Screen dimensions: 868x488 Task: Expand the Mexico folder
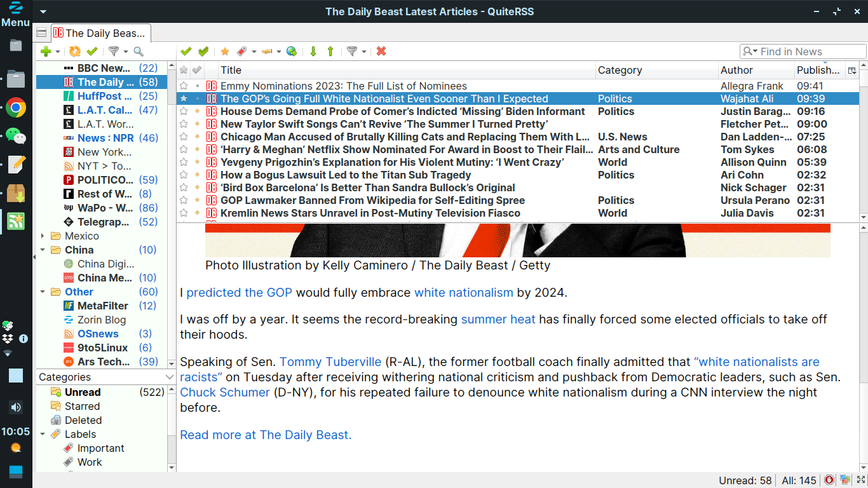click(x=43, y=236)
